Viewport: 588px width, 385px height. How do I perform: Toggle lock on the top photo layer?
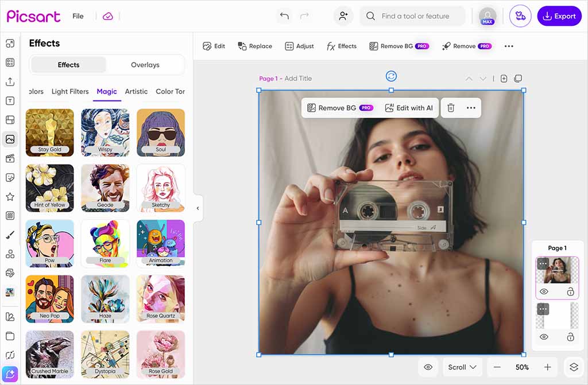coord(570,291)
